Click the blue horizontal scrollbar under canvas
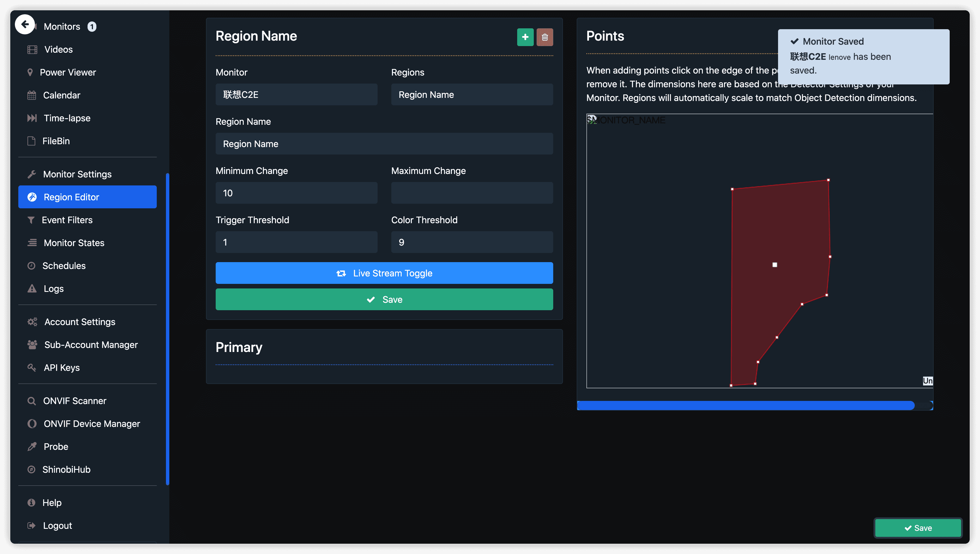This screenshot has width=980, height=554. coord(746,405)
